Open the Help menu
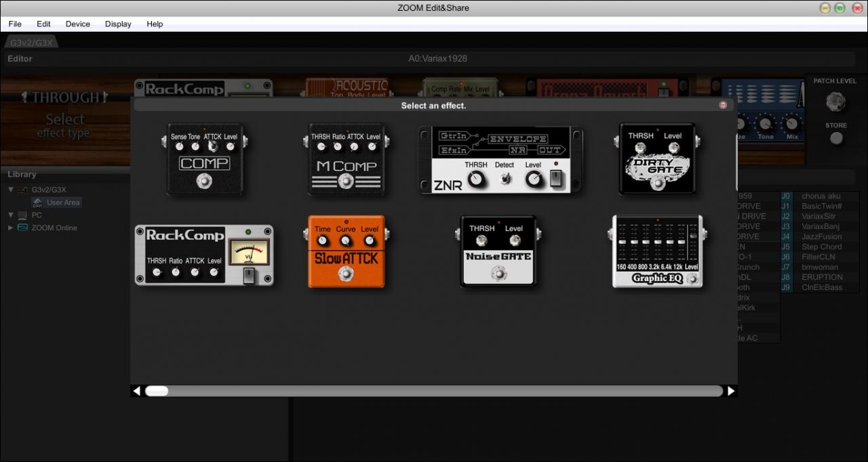Image resolution: width=868 pixels, height=462 pixels. point(155,24)
